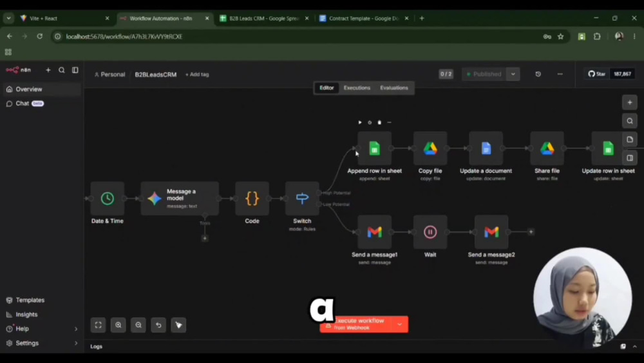Open the Personal project breadcrumb

click(109, 74)
